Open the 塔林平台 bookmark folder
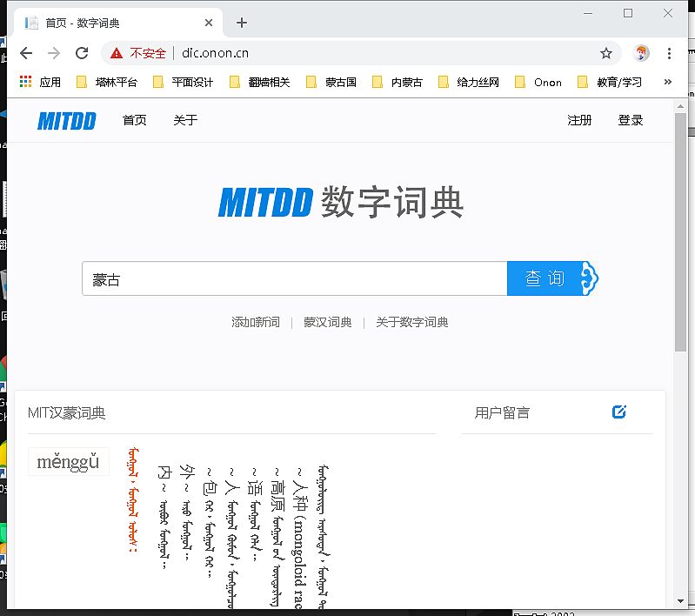Viewport: 695px width, 616px height. 107,82
